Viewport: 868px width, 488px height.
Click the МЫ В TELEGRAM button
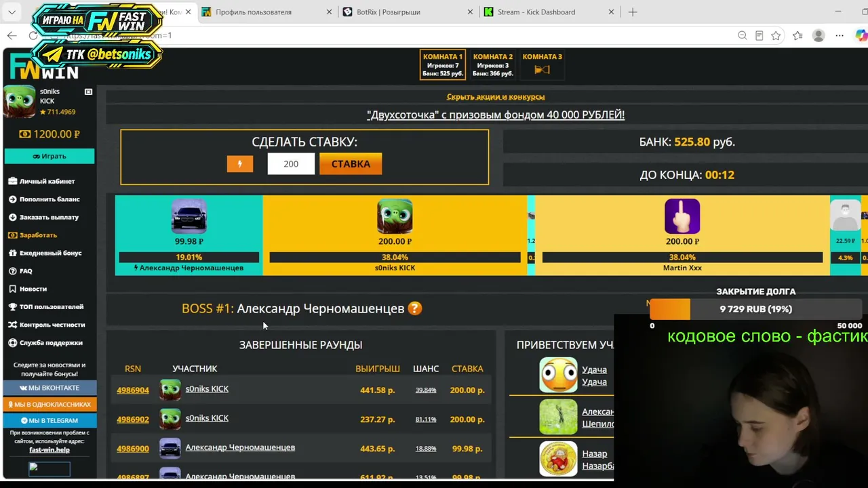pyautogui.click(x=50, y=420)
